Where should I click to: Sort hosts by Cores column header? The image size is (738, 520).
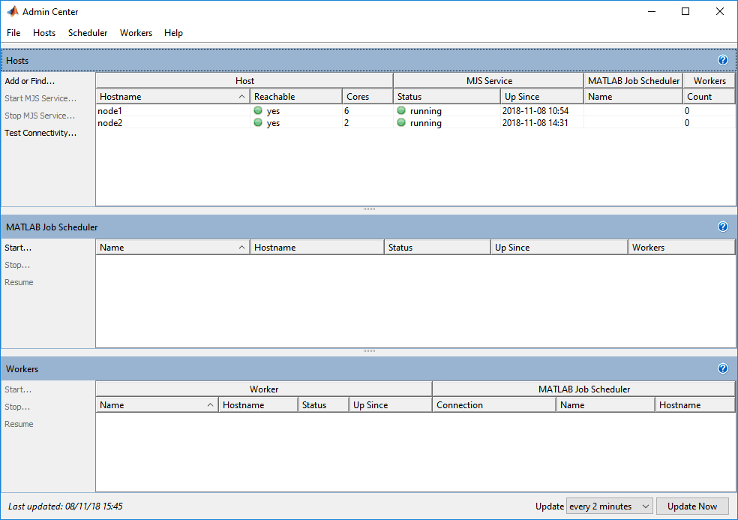pos(368,96)
